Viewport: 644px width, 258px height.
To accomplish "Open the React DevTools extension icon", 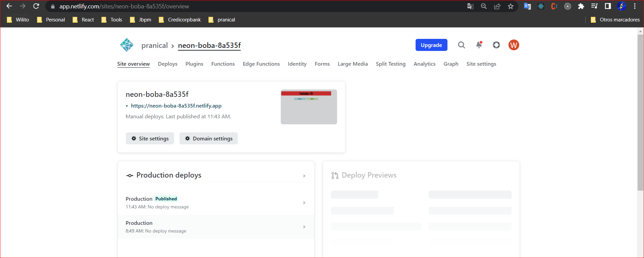I will (541, 6).
